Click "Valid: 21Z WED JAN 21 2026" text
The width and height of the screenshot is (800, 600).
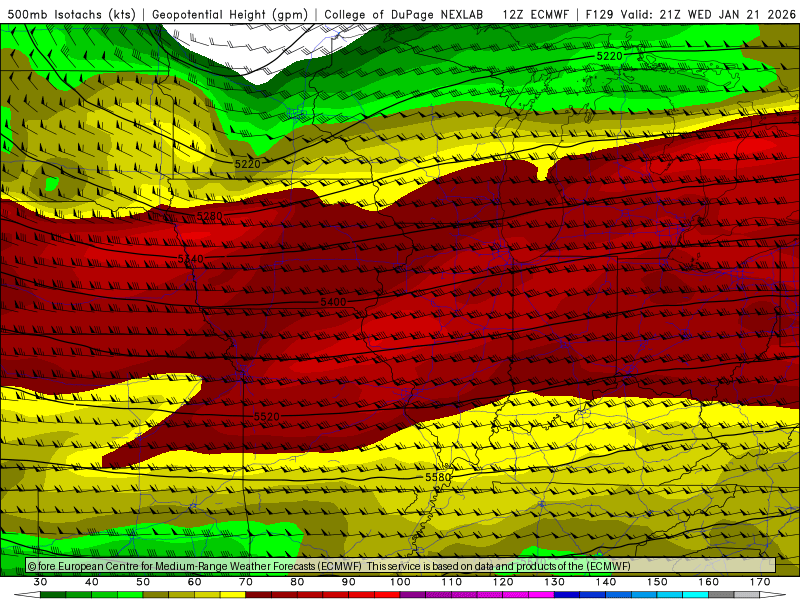tap(708, 15)
